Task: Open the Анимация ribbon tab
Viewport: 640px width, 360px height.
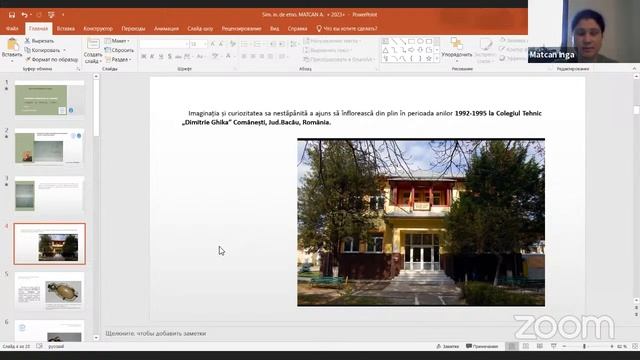Action: click(x=166, y=29)
